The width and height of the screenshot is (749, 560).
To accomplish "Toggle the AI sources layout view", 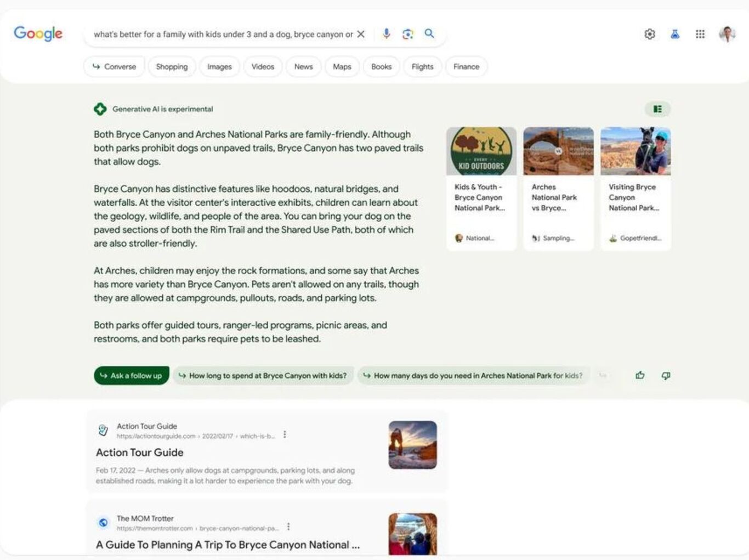I will pos(657,109).
